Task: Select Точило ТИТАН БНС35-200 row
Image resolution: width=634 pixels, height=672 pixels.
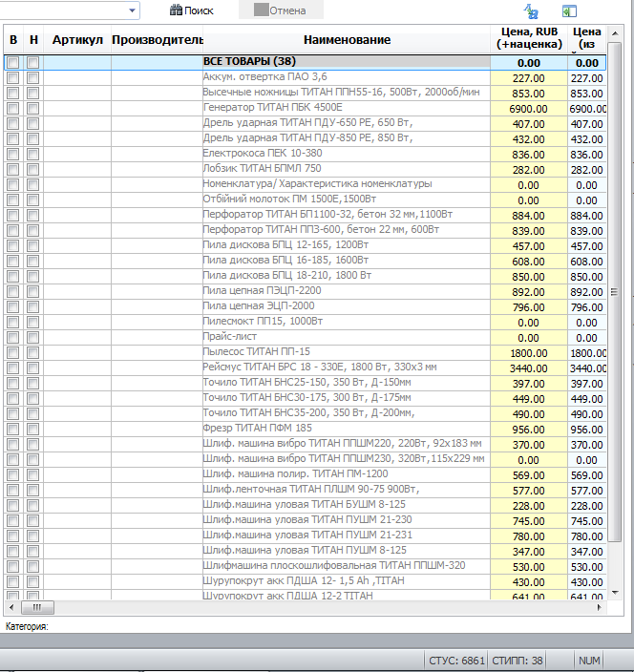Action: pos(305,414)
